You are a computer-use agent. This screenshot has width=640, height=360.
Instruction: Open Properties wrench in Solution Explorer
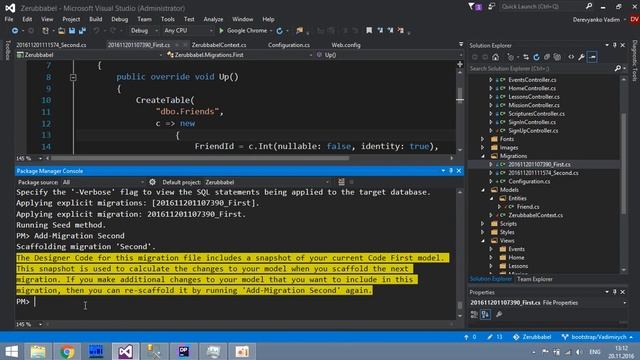pos(581,57)
